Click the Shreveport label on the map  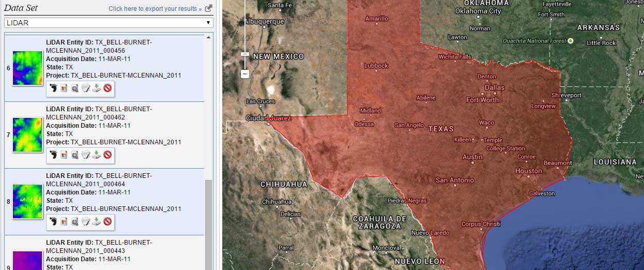point(566,95)
